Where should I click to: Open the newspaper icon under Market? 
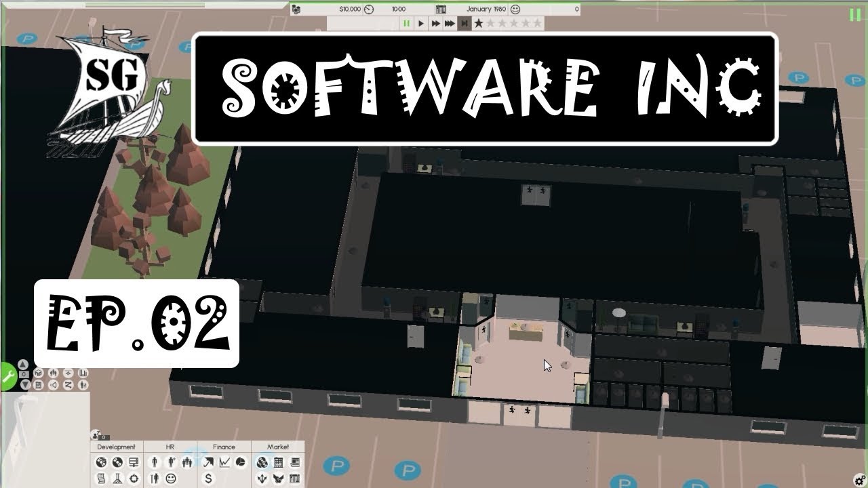pyautogui.click(x=295, y=462)
